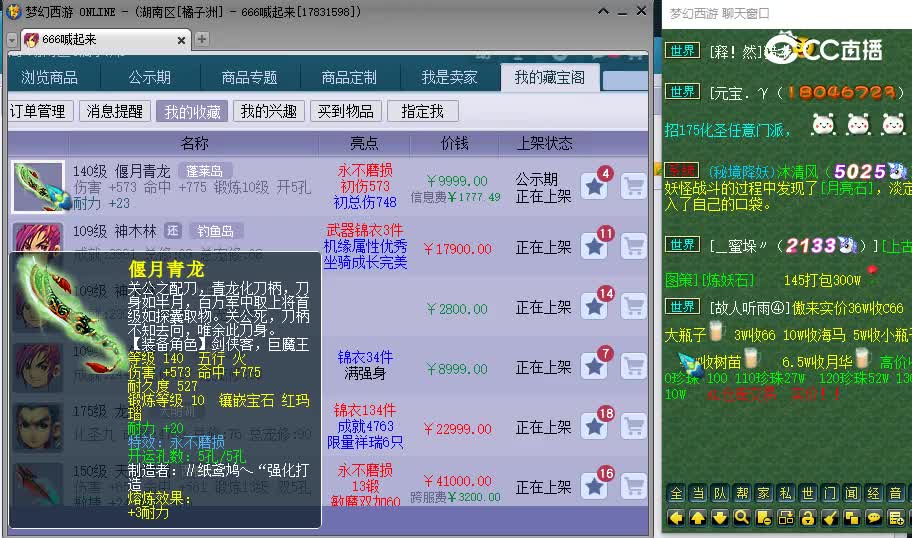
Task: Click the 175级 character portrait thumbnail
Action: click(38, 427)
